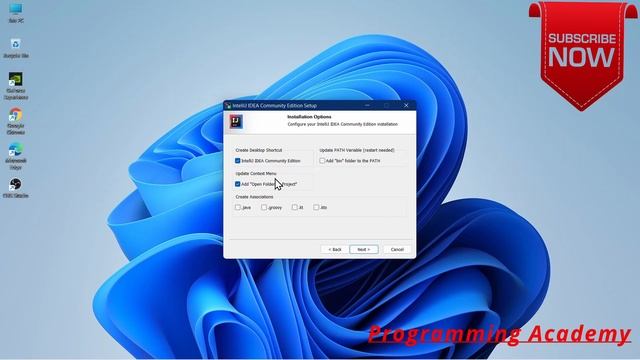Screen dimensions: 640x360
Task: Minimize the IntelliJ IDEA Setup window
Action: [367, 105]
